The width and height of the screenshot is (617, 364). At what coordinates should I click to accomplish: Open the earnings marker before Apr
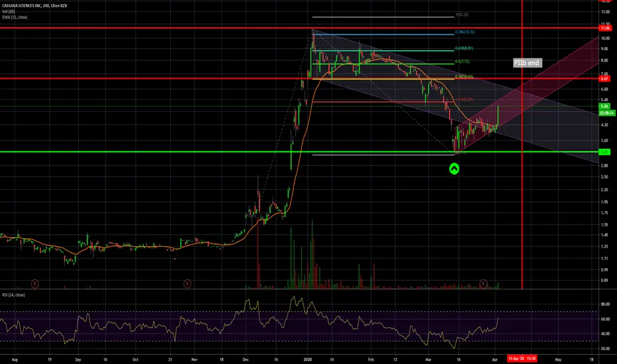click(483, 283)
